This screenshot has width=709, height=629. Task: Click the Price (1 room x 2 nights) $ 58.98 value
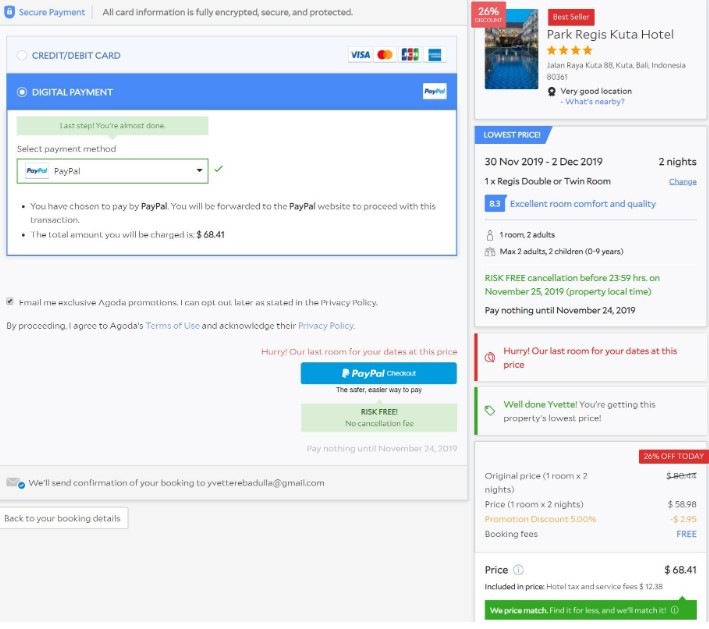click(x=682, y=505)
